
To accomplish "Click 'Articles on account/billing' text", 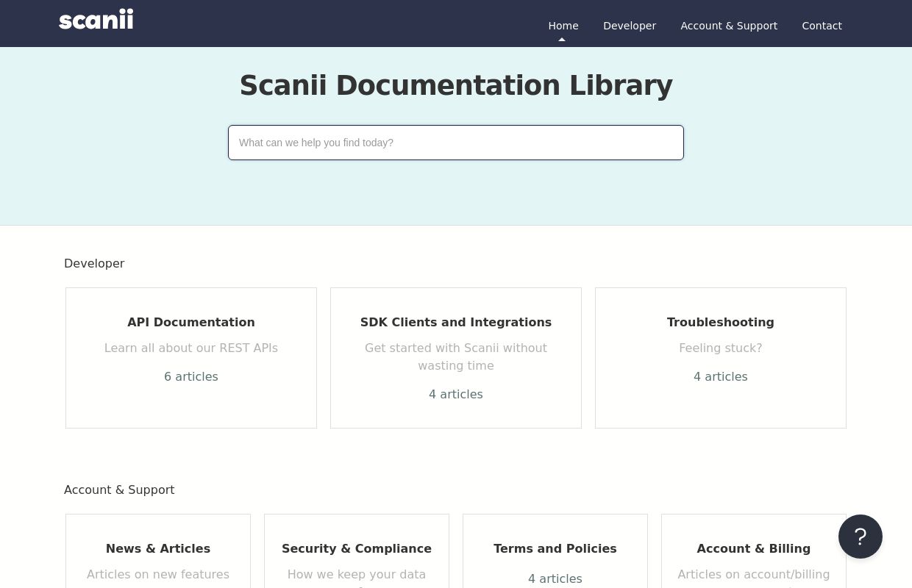I will (x=754, y=574).
